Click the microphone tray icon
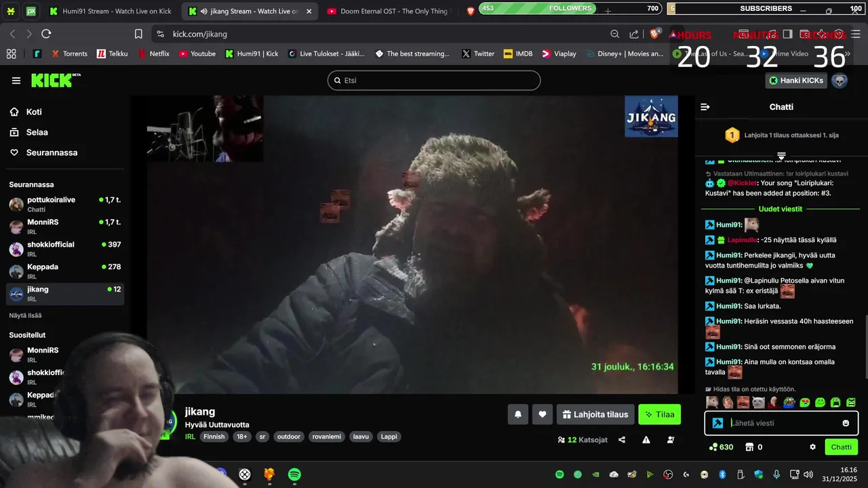 point(776,474)
